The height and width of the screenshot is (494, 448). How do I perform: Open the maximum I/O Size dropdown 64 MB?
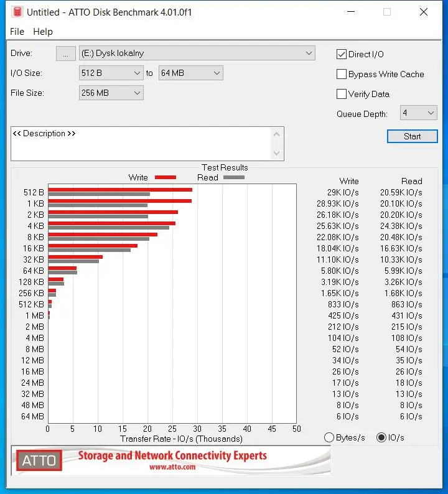pyautogui.click(x=190, y=73)
